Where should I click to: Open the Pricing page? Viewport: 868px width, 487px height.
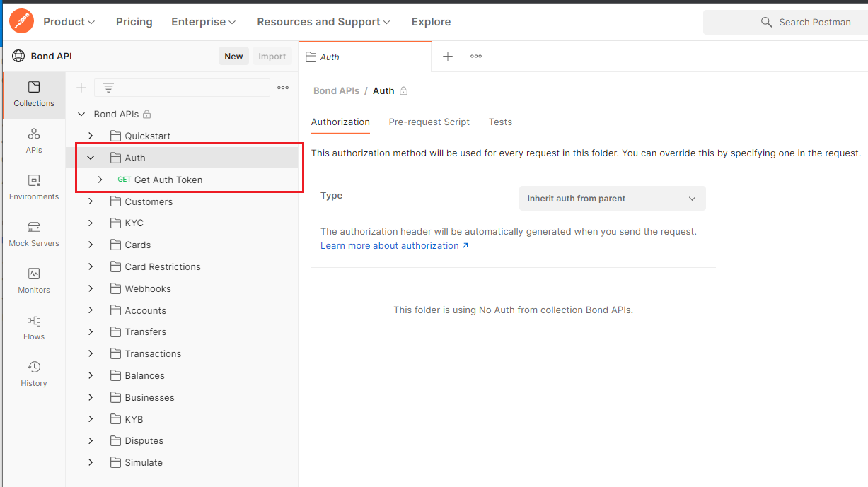coord(134,22)
